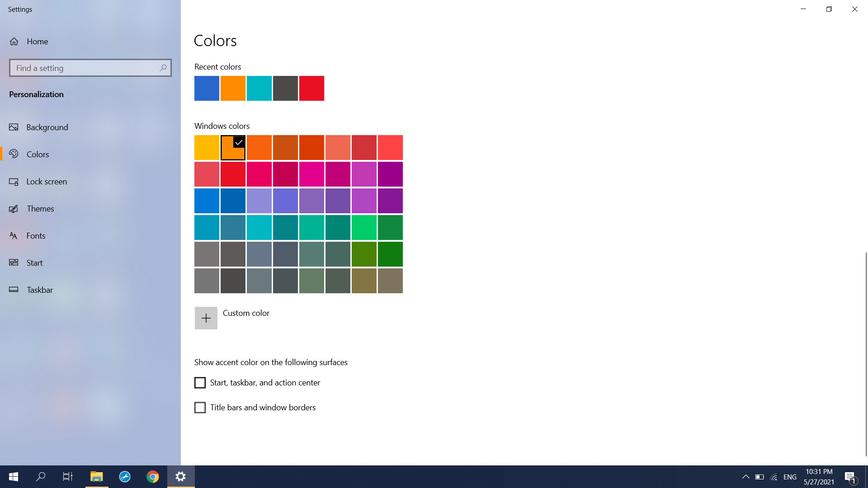This screenshot has width=868, height=488.
Task: Click the Taskbar strip icon
Action: 14,290
